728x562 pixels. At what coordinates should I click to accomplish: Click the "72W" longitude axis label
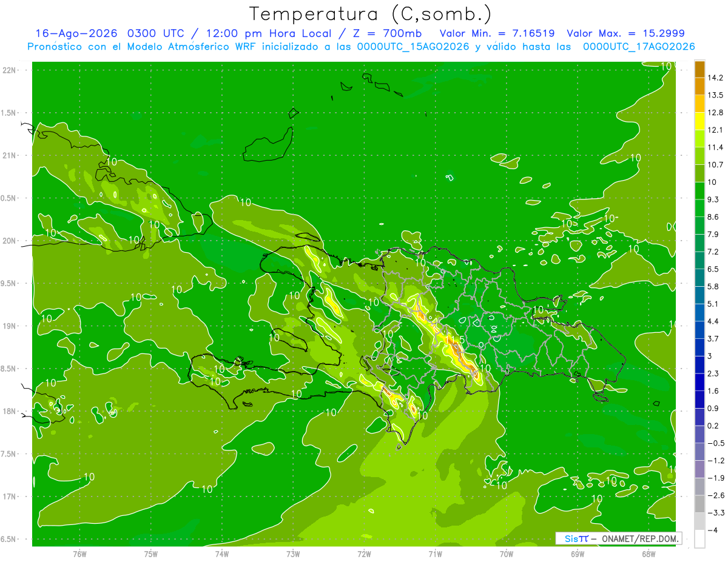[364, 554]
